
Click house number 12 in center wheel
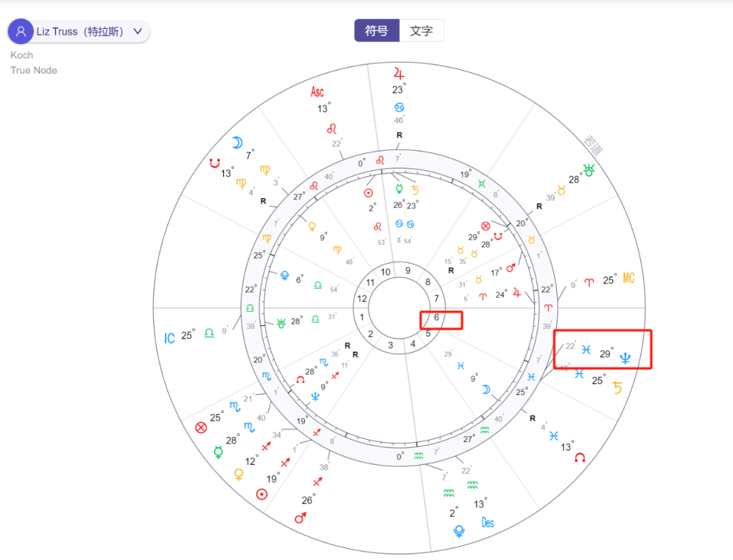362,298
